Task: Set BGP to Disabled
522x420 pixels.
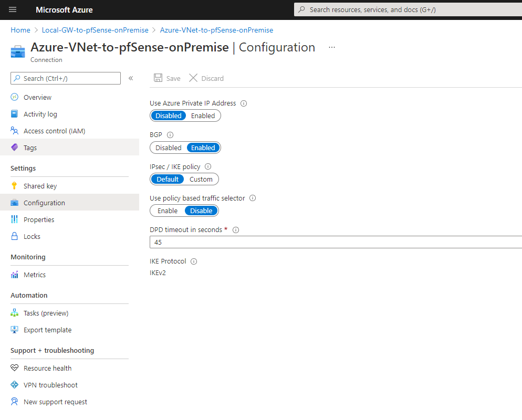Action: 169,148
